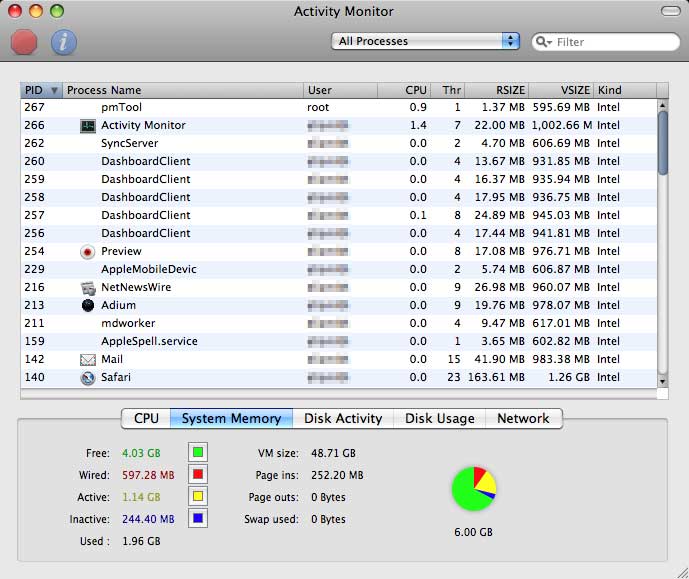Click the green Free memory color swatch
Image resolution: width=689 pixels, height=579 pixels.
point(198,452)
